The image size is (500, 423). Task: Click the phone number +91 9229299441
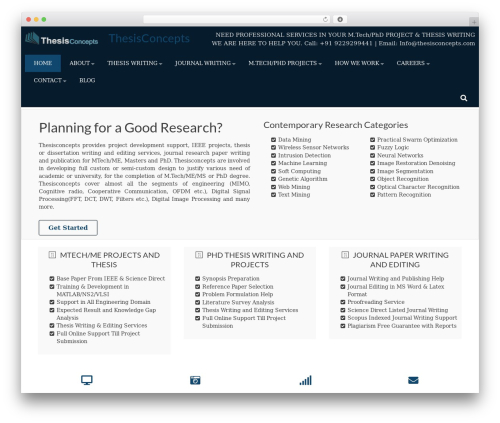(x=346, y=43)
